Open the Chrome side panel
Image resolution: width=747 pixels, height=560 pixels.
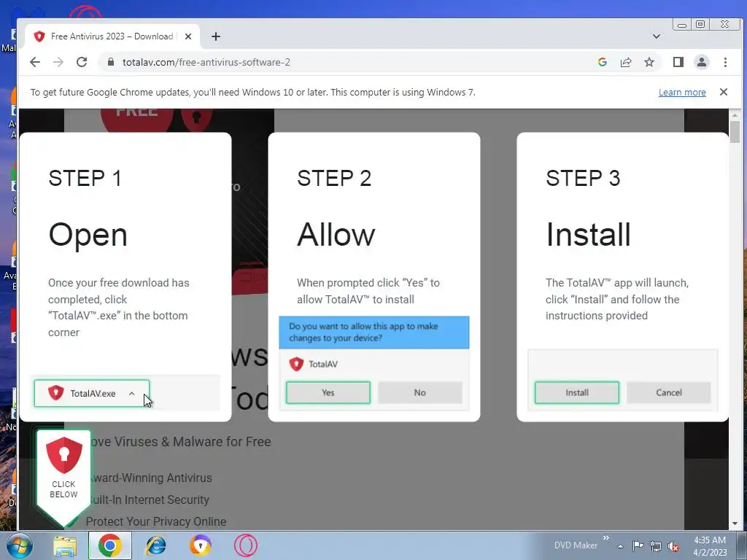(678, 63)
